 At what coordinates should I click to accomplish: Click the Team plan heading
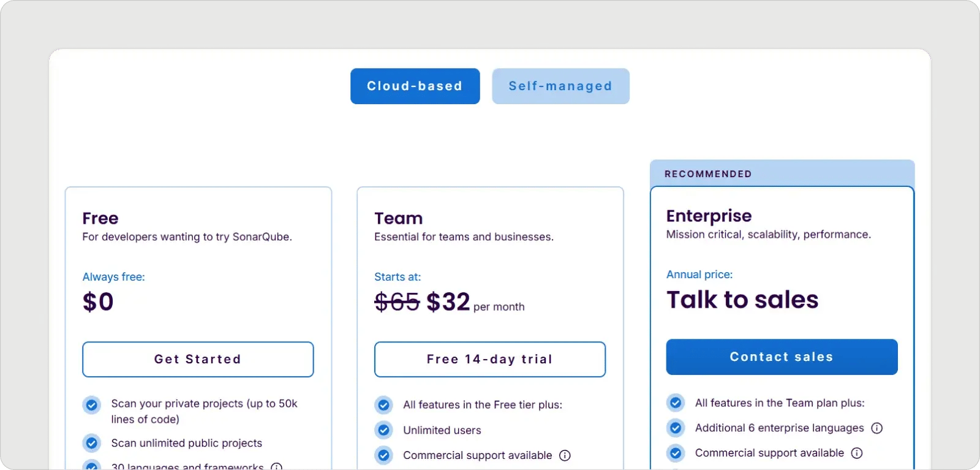pyautogui.click(x=398, y=218)
